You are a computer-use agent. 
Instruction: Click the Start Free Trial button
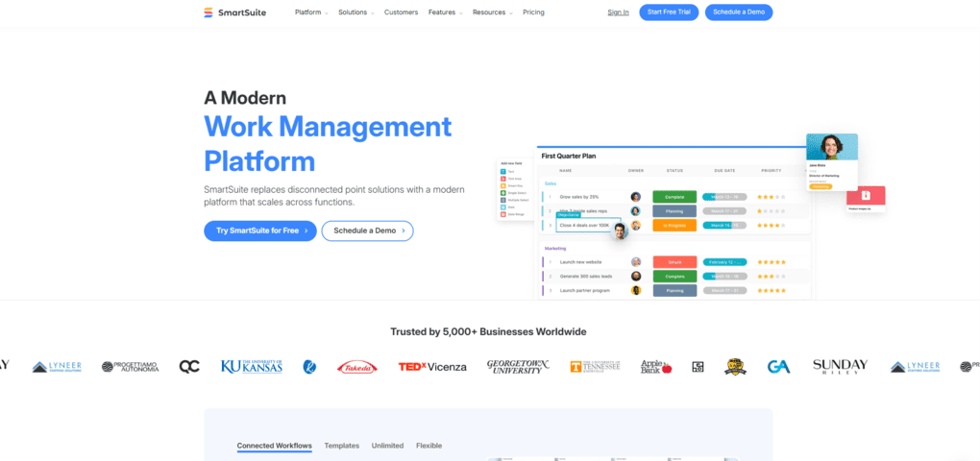click(x=669, y=12)
